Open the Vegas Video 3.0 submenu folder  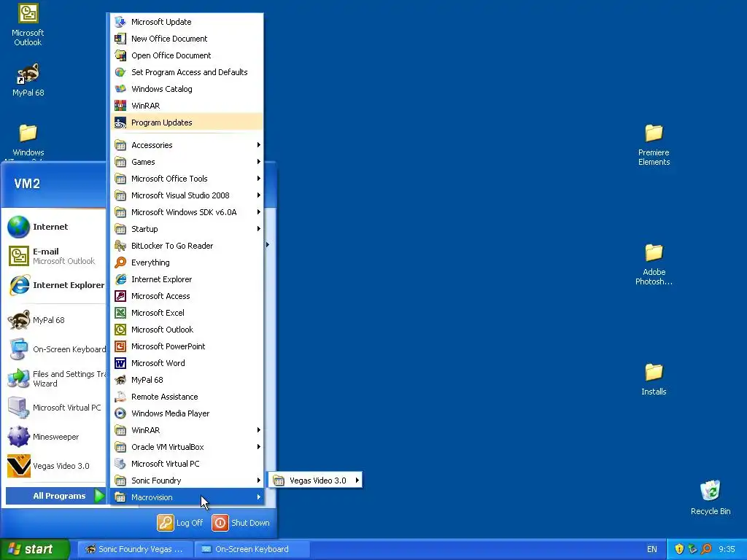(315, 481)
